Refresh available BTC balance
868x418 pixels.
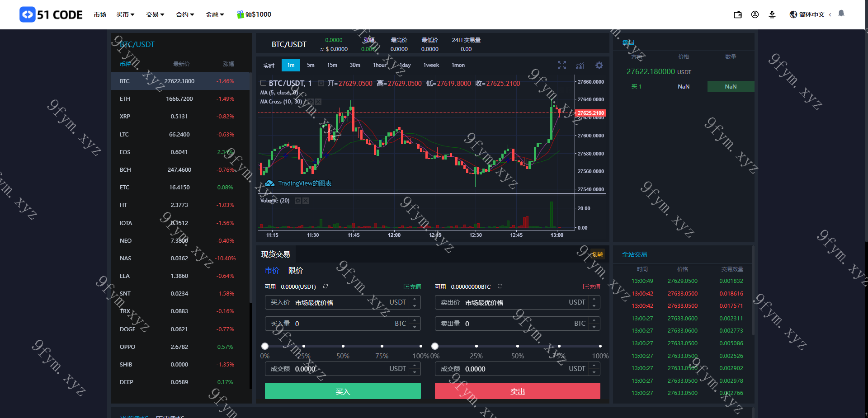(x=500, y=286)
